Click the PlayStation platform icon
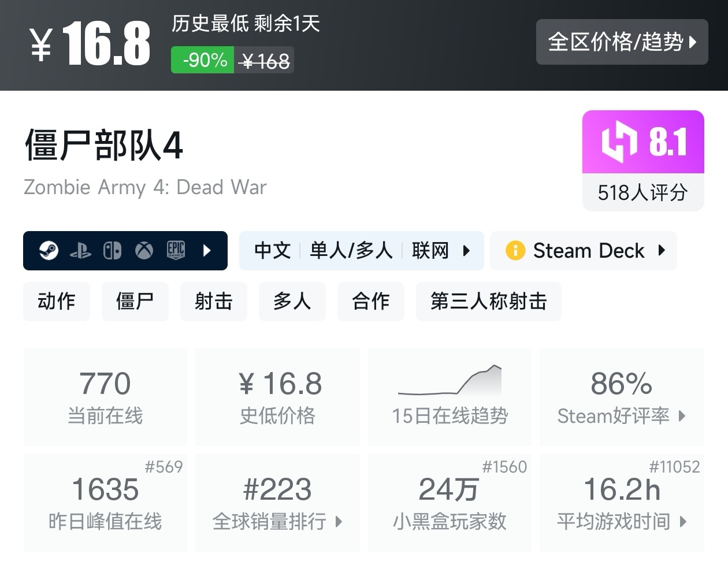This screenshot has width=728, height=565. pos(80,251)
